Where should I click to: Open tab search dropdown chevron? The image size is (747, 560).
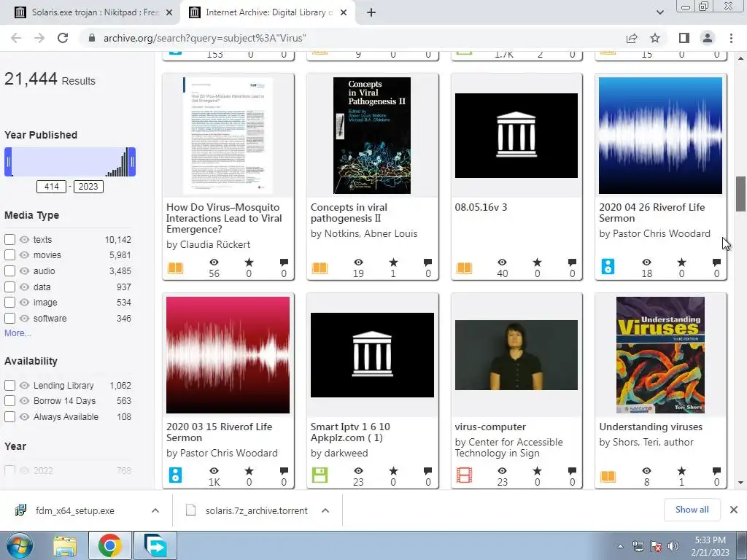(x=659, y=12)
